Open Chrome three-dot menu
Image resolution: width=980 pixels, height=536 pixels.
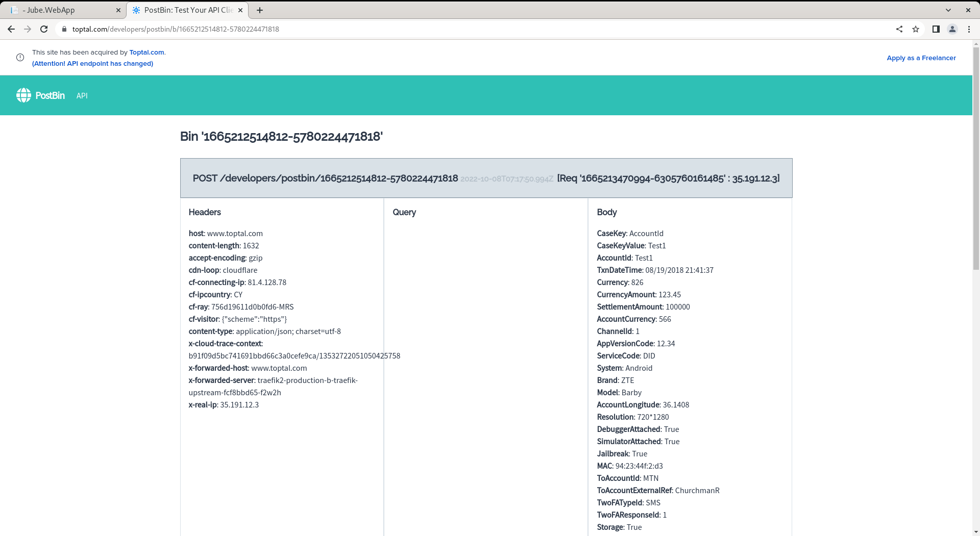pyautogui.click(x=969, y=29)
